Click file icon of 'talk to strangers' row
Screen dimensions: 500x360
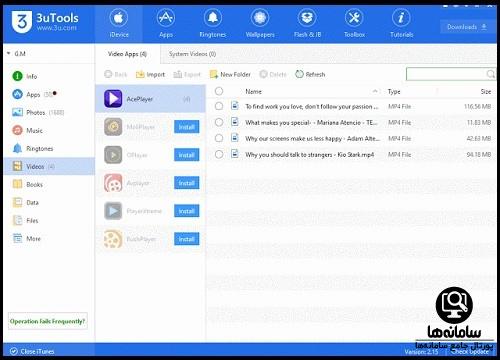tap(235, 154)
